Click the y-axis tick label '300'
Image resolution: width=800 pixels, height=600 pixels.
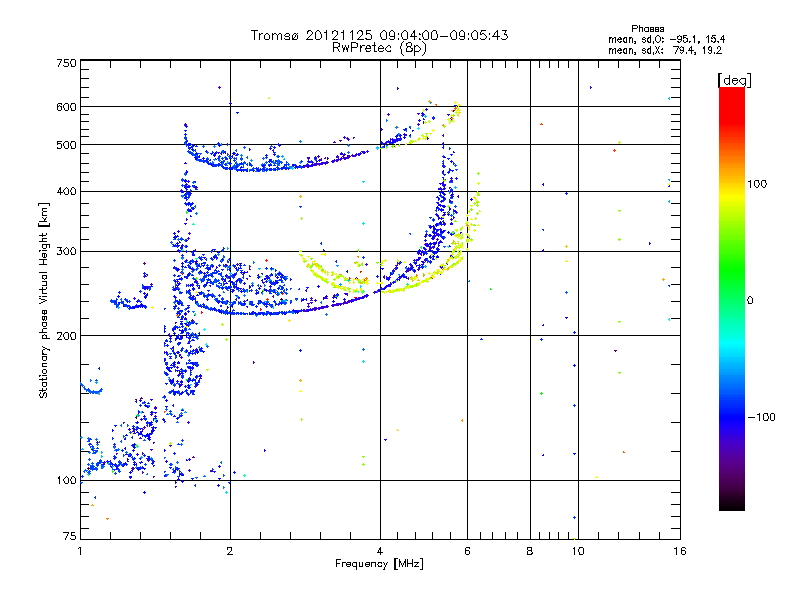point(66,251)
